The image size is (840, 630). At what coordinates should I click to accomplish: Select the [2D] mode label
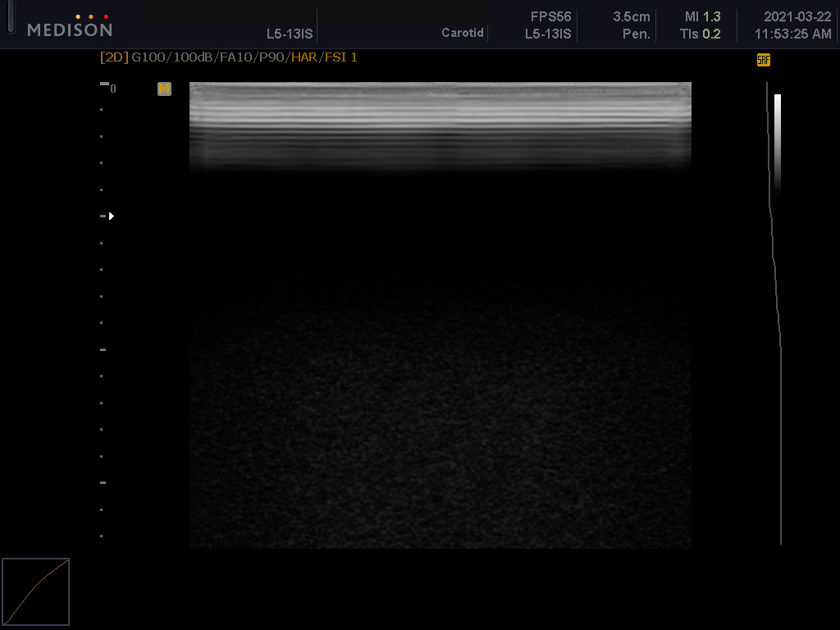(x=114, y=57)
